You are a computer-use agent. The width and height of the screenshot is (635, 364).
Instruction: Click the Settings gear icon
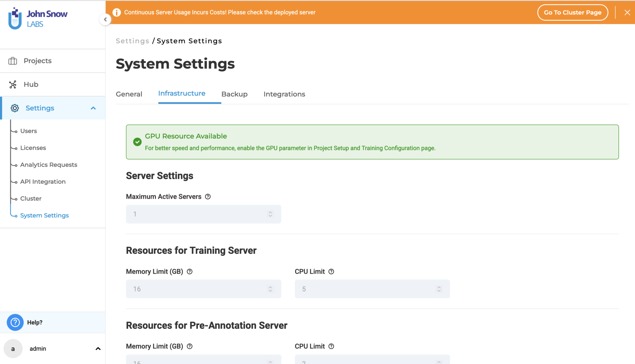15,108
